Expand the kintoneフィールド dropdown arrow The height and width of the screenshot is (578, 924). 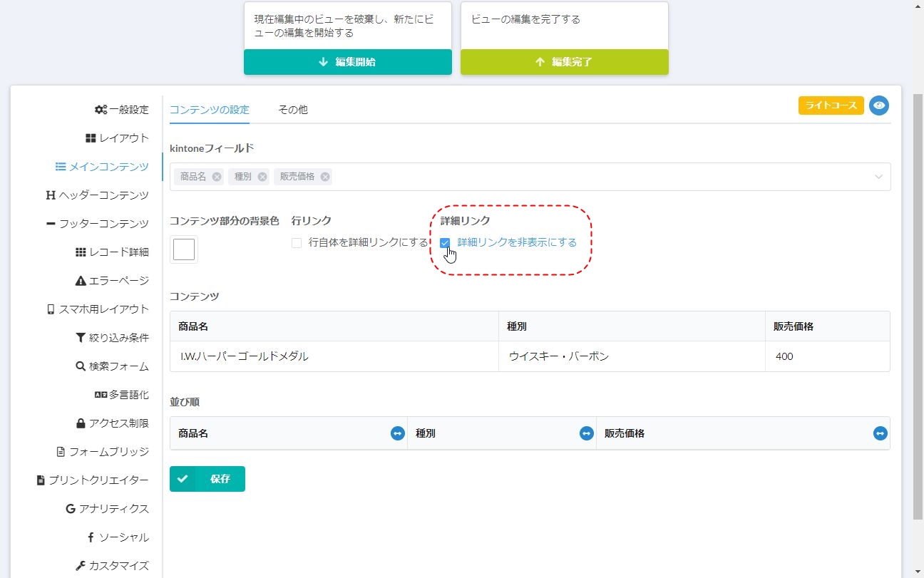(x=878, y=177)
